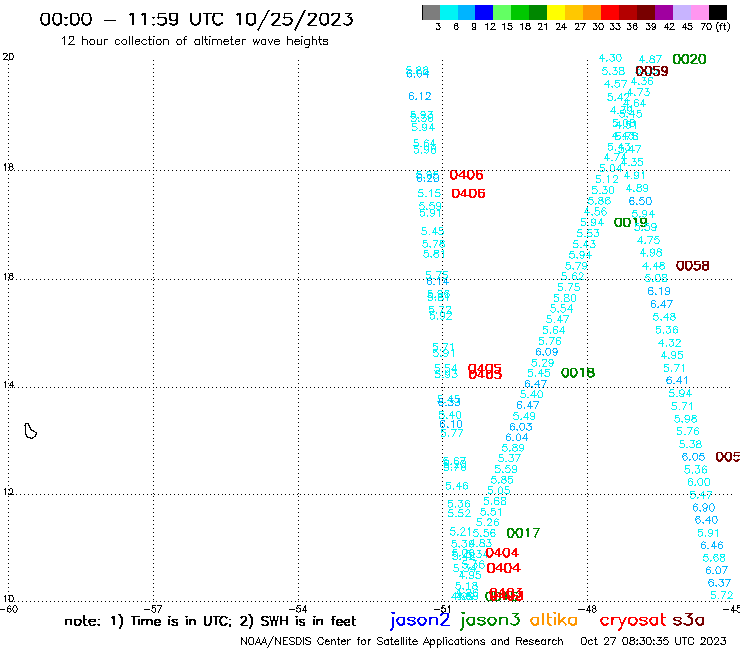Click the Barbados island outline
Screen dimensions: 740x650
30,431
